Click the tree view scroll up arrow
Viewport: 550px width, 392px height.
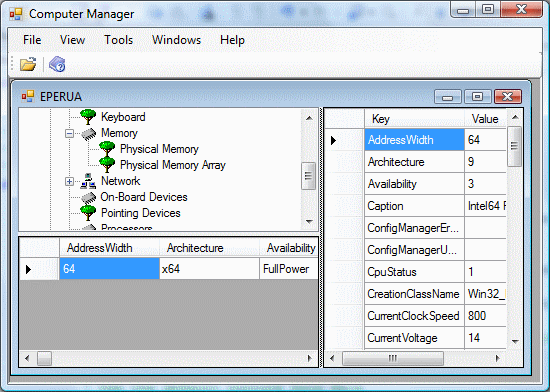tap(309, 118)
